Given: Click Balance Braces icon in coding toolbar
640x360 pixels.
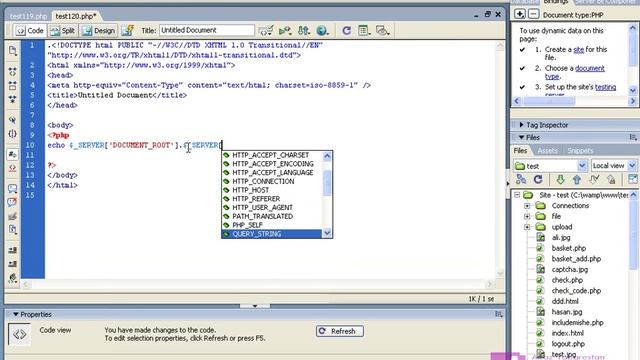Looking at the screenshot, I should pos(13,133).
